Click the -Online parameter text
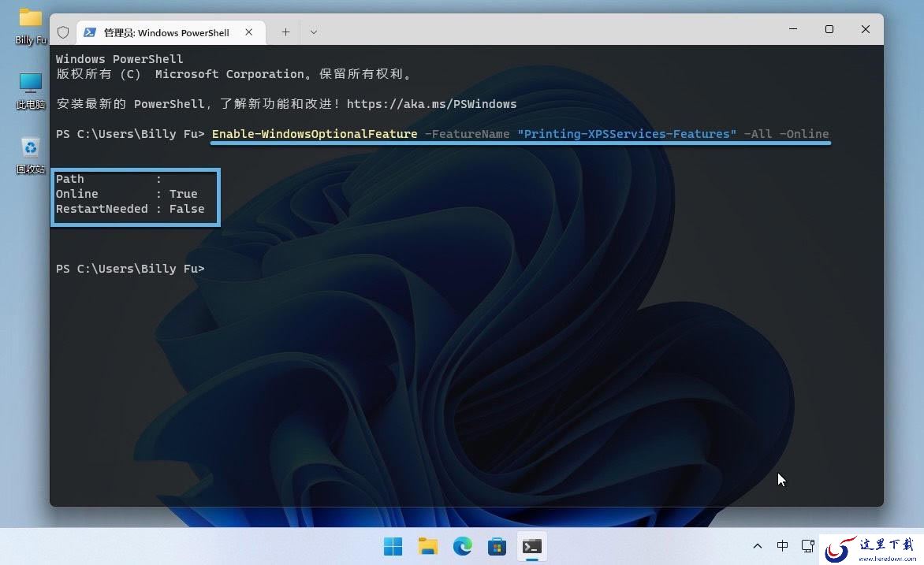 [x=804, y=134]
